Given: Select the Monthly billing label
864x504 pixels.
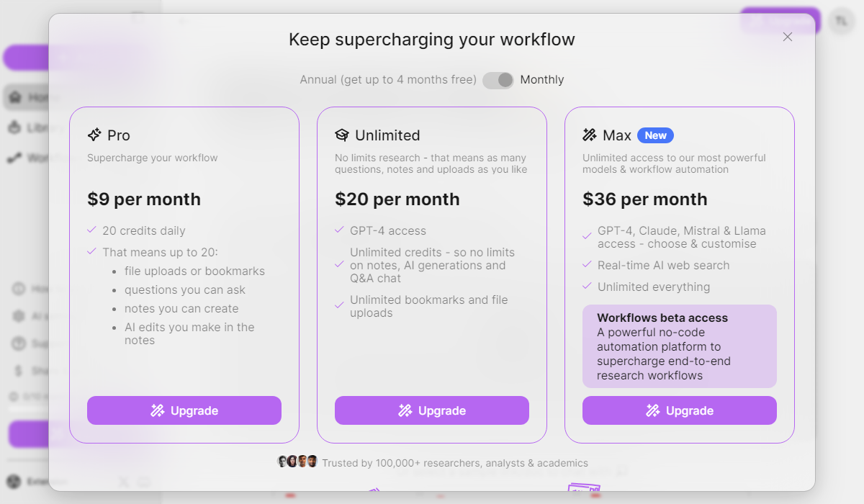Looking at the screenshot, I should (x=542, y=80).
